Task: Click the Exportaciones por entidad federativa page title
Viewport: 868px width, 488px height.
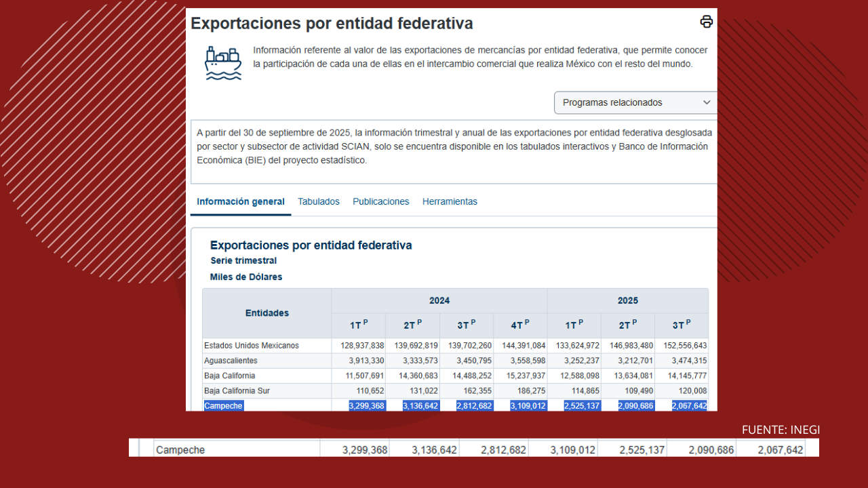Action: pyautogui.click(x=332, y=23)
